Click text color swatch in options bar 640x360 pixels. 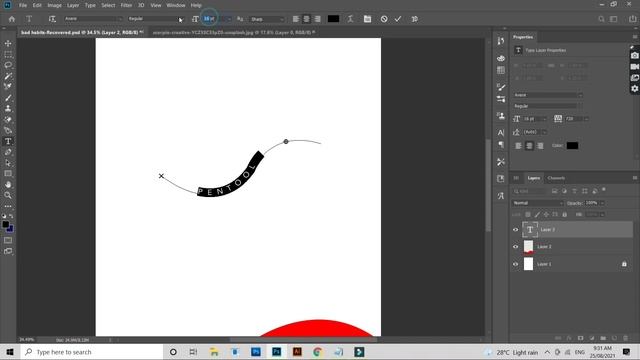click(x=333, y=19)
